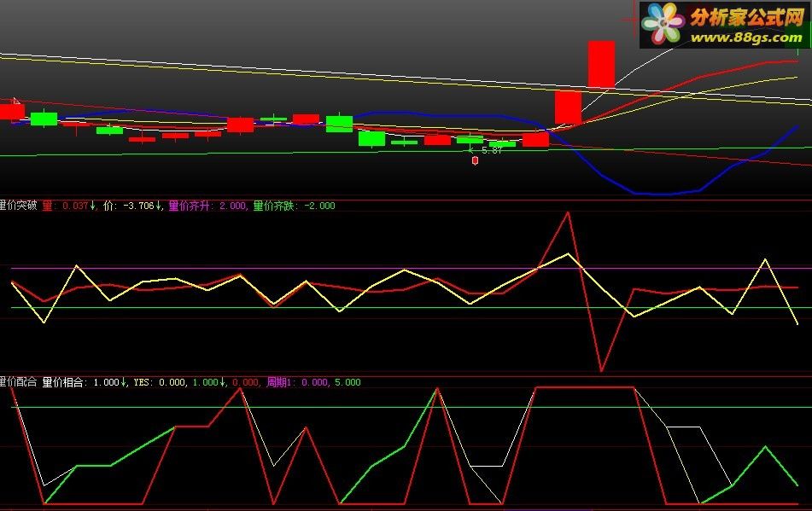Select the 量价相合: 1.000 value
The image size is (812, 511).
[x=84, y=382]
